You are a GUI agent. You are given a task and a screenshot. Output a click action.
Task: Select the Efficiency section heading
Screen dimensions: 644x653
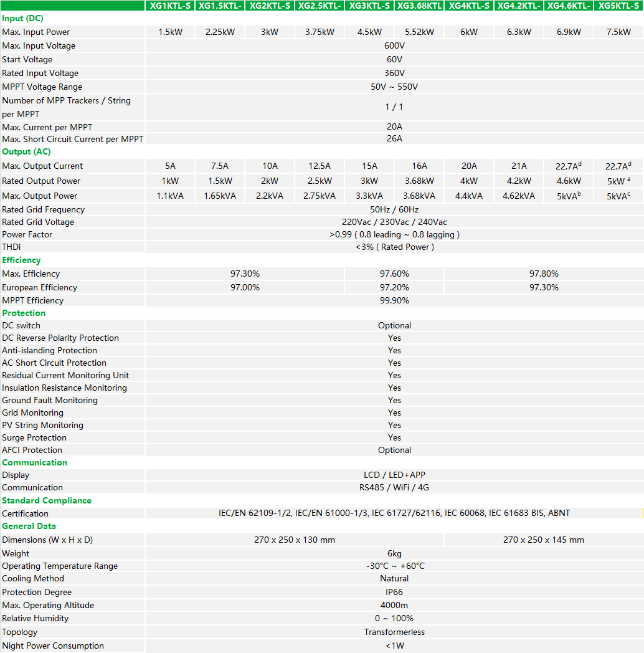pyautogui.click(x=21, y=260)
